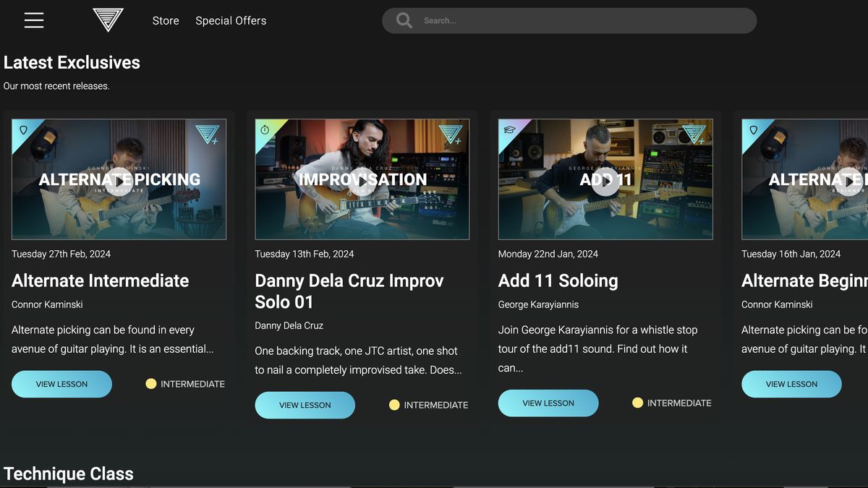Play the Alternate Beginner video preview
Viewport: 868px width, 488px height.
[849, 181]
